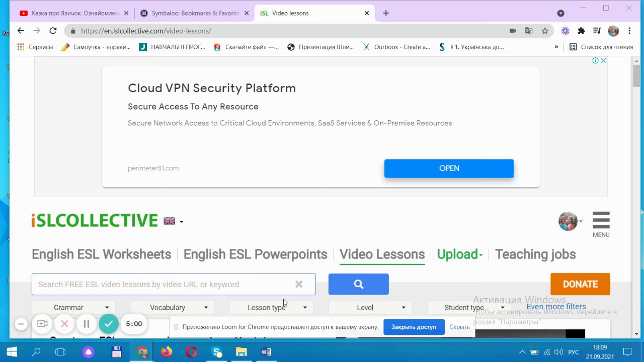This screenshot has height=362, width=644.
Task: Reload the islcollective page
Action: point(53,31)
